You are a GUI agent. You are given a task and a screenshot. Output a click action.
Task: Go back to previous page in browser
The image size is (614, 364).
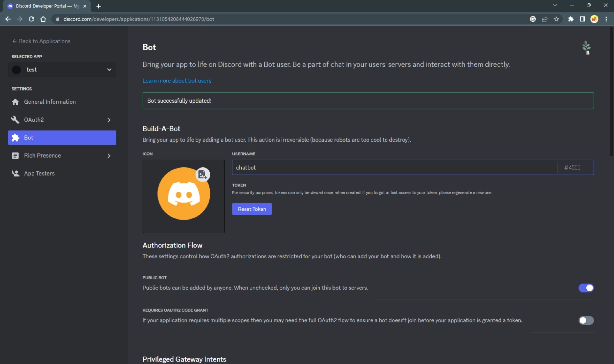pos(8,19)
